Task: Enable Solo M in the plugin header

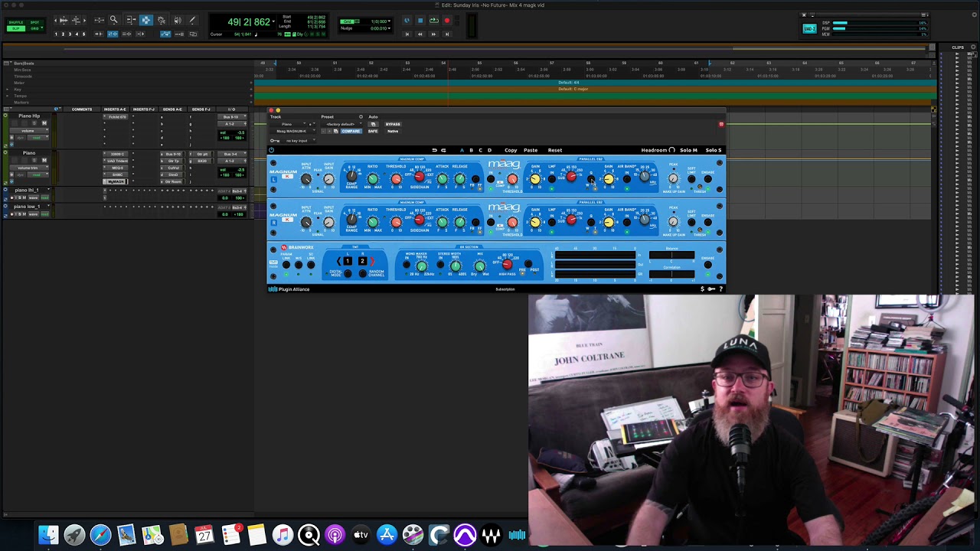Action: click(x=688, y=150)
